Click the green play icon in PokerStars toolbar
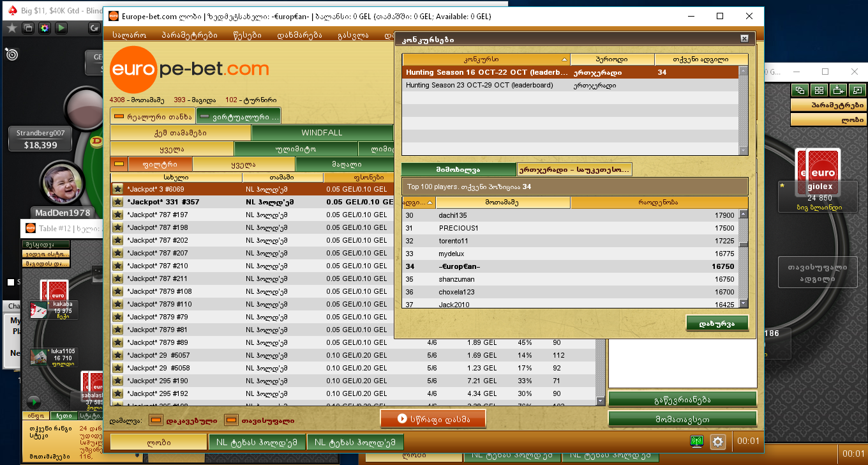The image size is (868, 465). coord(61,28)
